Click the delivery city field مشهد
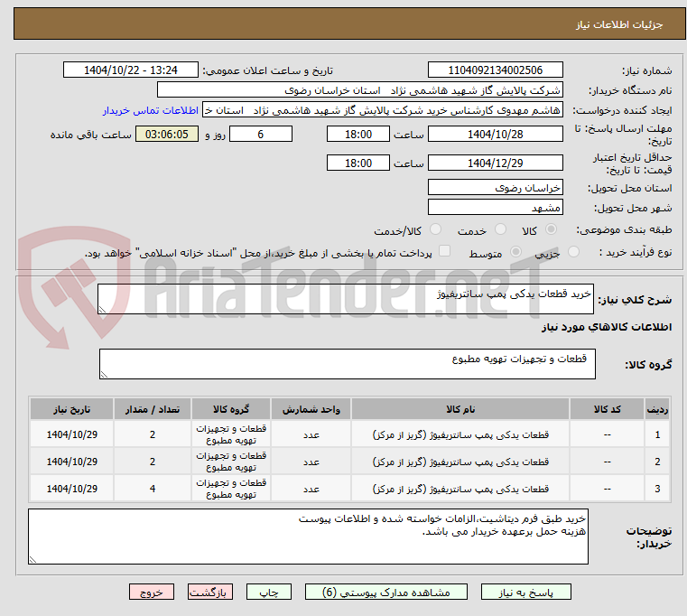687x616 pixels. pyautogui.click(x=495, y=208)
